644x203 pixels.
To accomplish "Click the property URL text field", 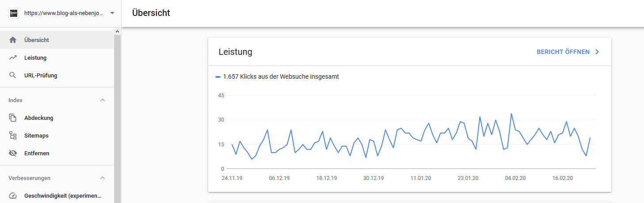I will (64, 13).
